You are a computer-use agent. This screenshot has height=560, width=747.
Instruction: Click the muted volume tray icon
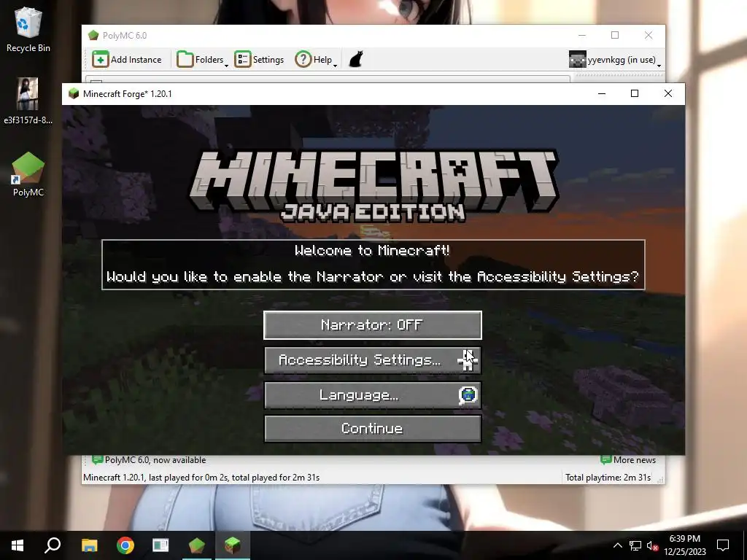[652, 545]
